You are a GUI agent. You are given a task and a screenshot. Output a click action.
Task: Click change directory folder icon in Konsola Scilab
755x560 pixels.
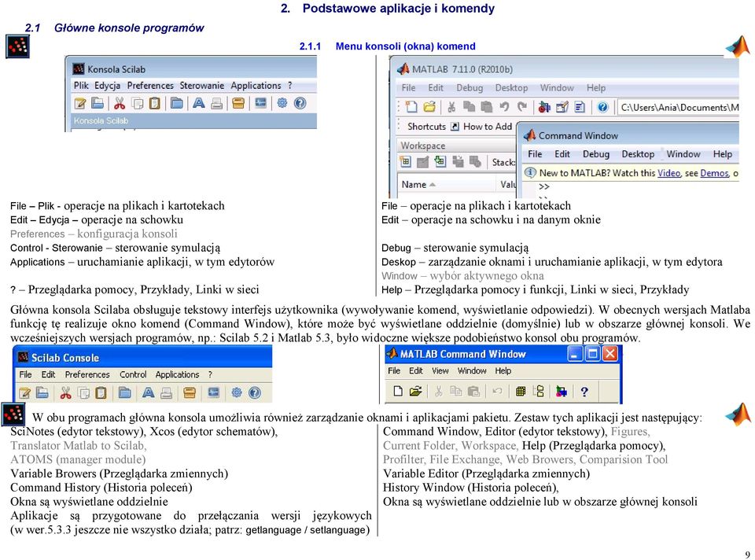coord(177,103)
